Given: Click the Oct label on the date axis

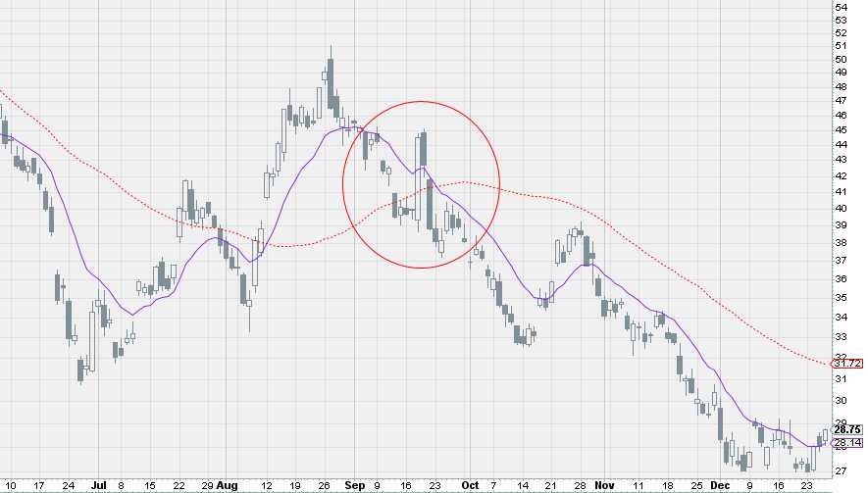Looking at the screenshot, I should (471, 484).
